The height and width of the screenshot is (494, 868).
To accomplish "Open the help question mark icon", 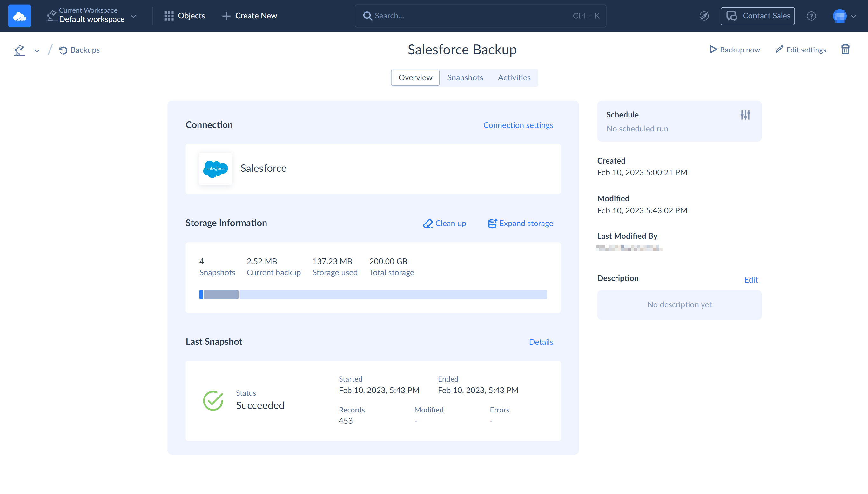I will 811,16.
